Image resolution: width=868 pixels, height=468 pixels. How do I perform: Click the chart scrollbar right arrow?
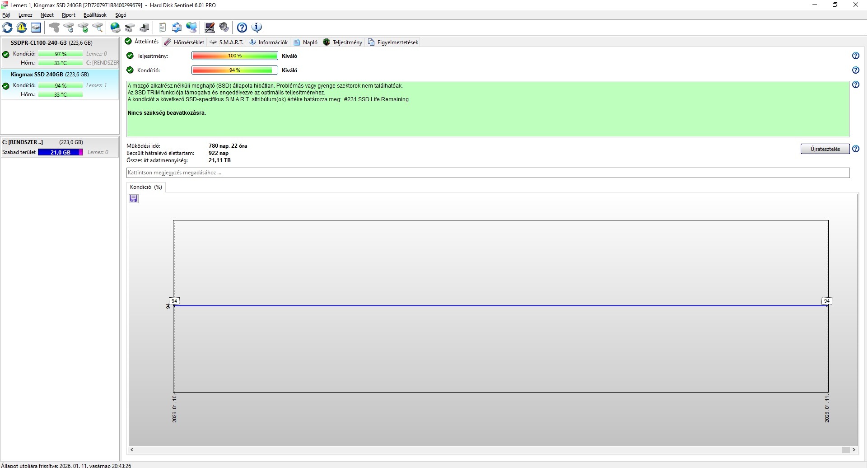[x=854, y=450]
